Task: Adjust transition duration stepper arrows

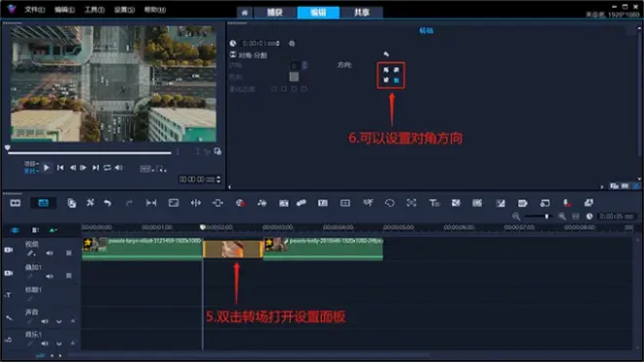Action: click(278, 43)
